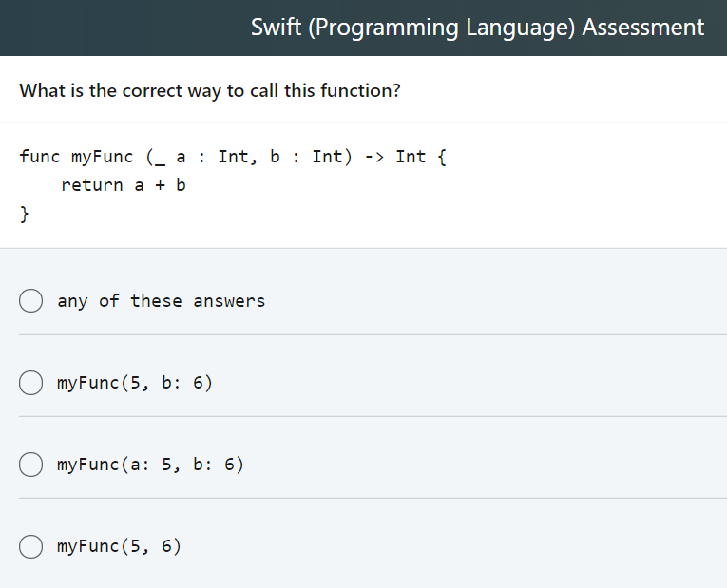Click the "any of these answers" option text
Image resolution: width=727 pixels, height=588 pixels.
pyautogui.click(x=161, y=301)
